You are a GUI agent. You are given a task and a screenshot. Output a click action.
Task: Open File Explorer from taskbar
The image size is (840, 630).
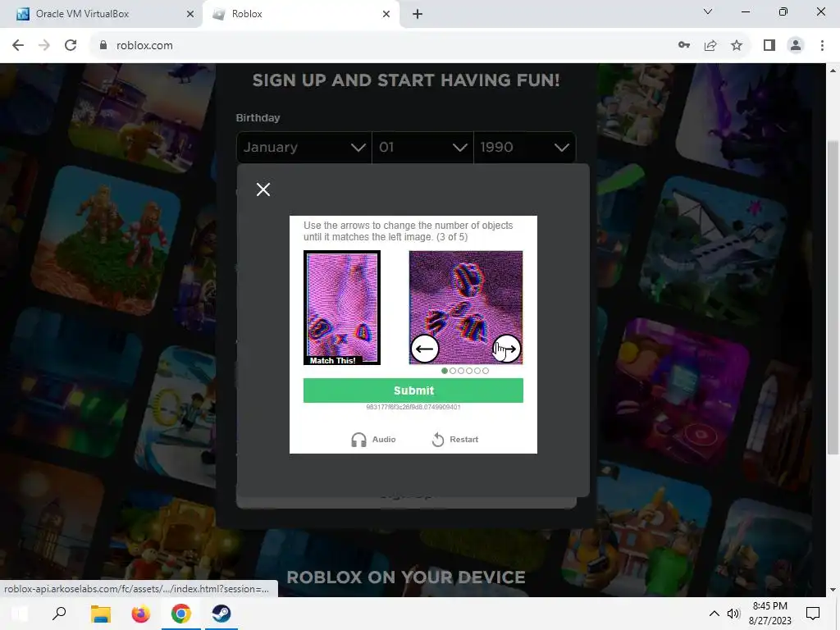click(100, 614)
